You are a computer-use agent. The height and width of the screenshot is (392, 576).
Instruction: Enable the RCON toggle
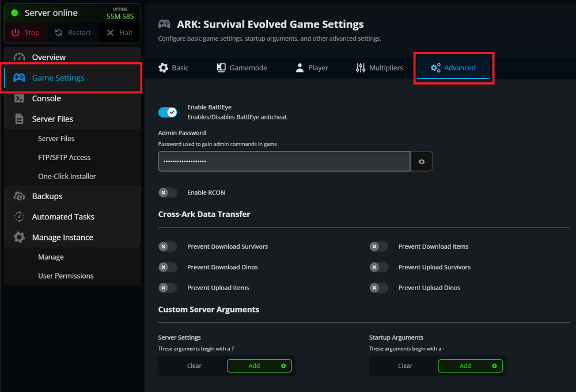point(168,192)
